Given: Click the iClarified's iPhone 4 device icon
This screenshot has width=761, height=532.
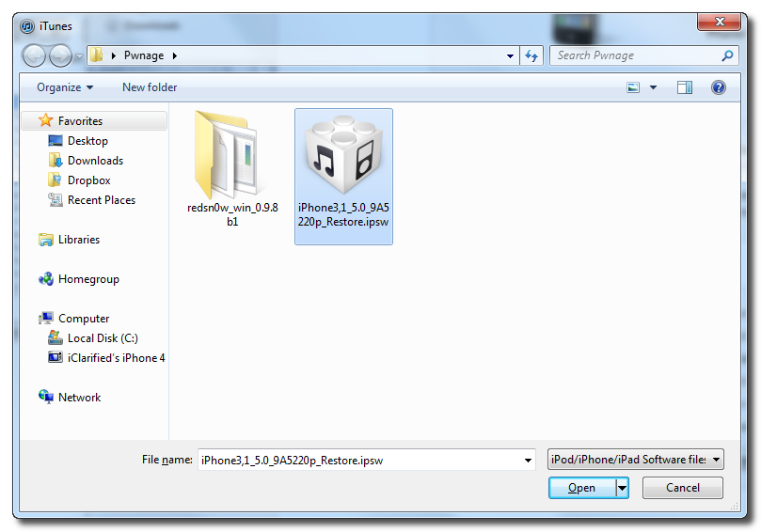Looking at the screenshot, I should click(x=55, y=357).
